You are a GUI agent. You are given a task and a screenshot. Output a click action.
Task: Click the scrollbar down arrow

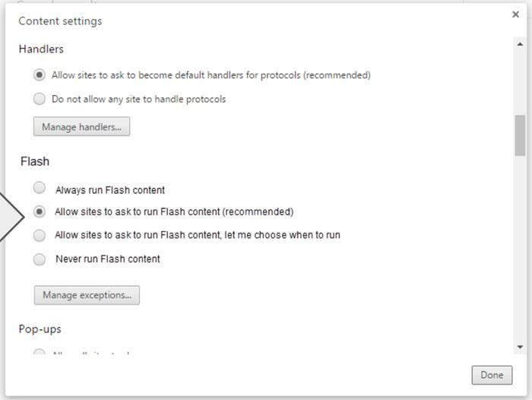click(x=520, y=347)
